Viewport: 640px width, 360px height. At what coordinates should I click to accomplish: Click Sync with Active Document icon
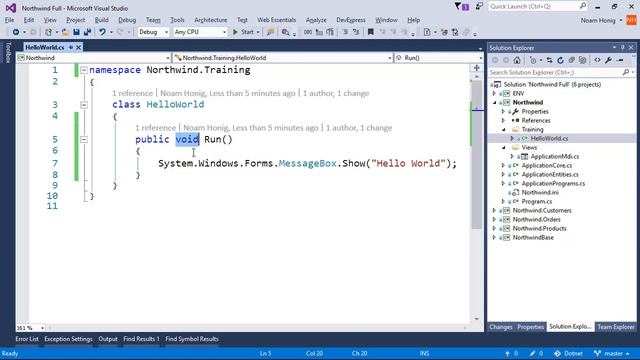click(x=549, y=60)
